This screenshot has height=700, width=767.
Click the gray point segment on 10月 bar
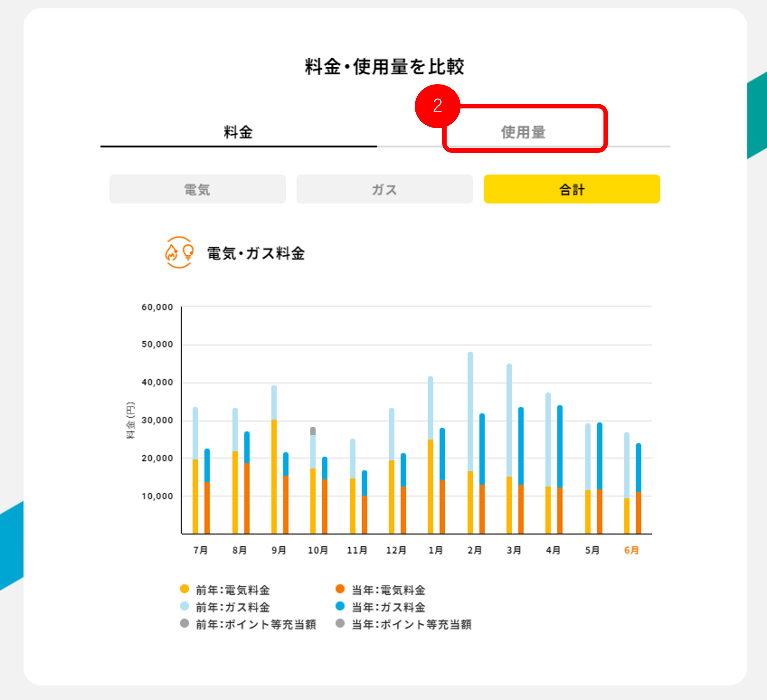tap(313, 431)
